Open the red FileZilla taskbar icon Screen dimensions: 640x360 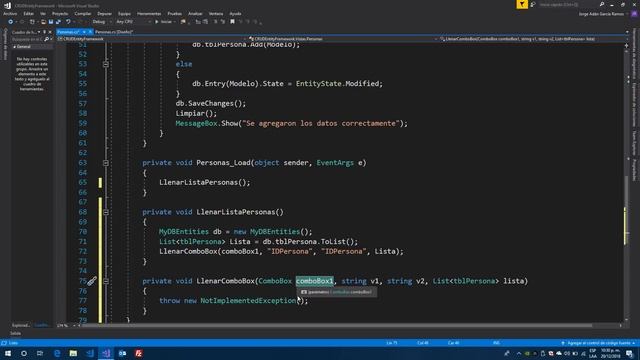coord(139,353)
